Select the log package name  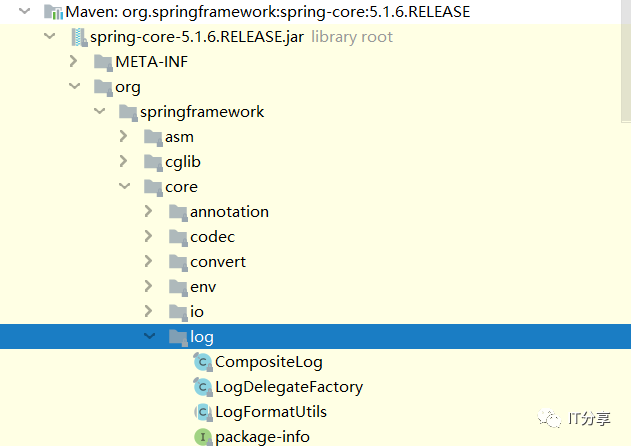pos(202,337)
